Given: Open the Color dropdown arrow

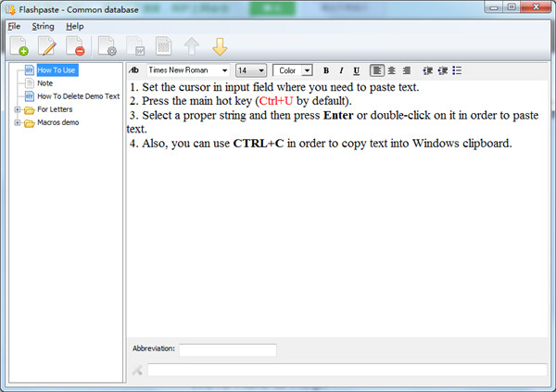Looking at the screenshot, I should (307, 70).
